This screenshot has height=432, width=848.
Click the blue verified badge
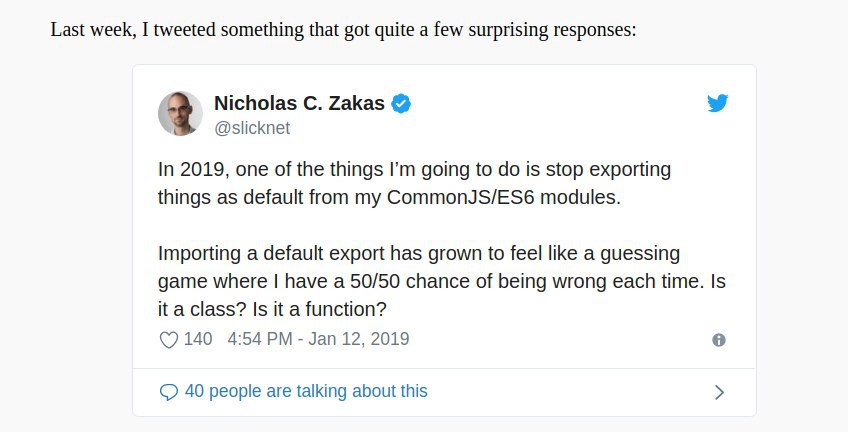401,103
